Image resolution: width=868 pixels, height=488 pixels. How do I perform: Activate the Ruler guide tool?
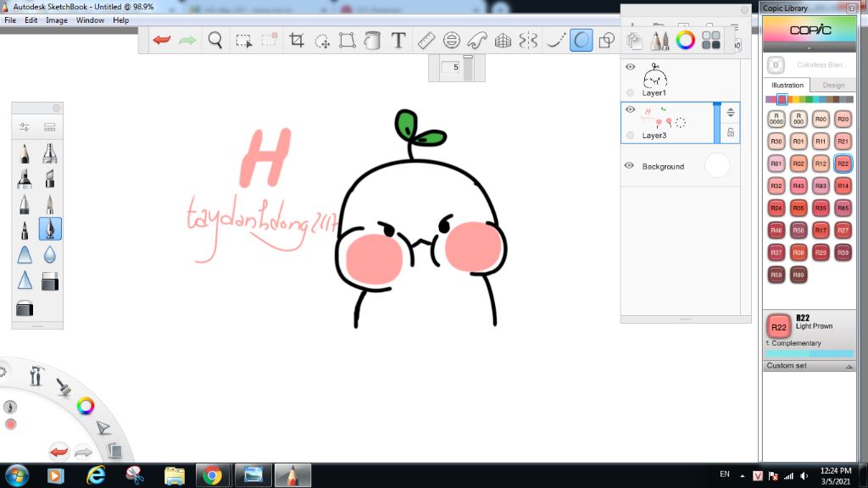tap(426, 40)
